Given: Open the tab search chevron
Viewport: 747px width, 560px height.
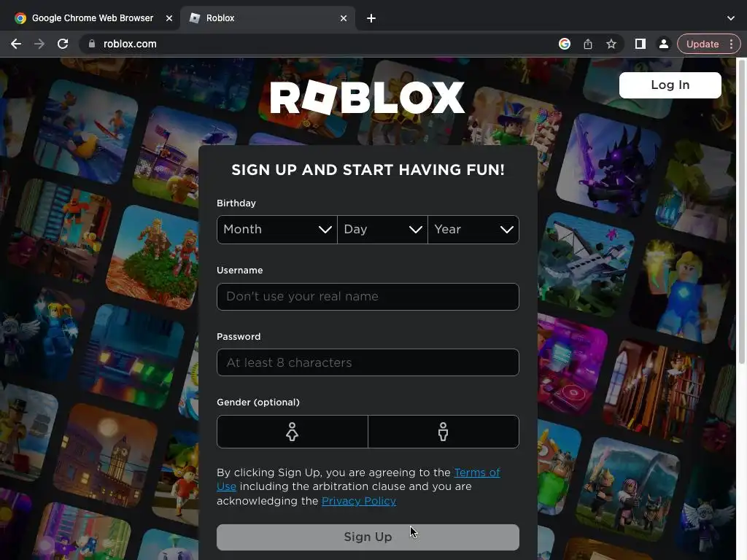Looking at the screenshot, I should (x=731, y=18).
